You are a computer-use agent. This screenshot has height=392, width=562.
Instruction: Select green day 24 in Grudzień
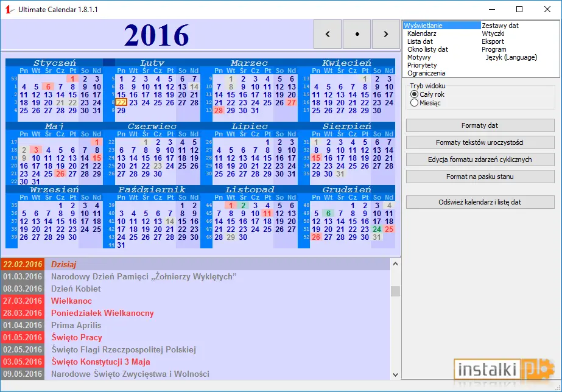coord(377,229)
